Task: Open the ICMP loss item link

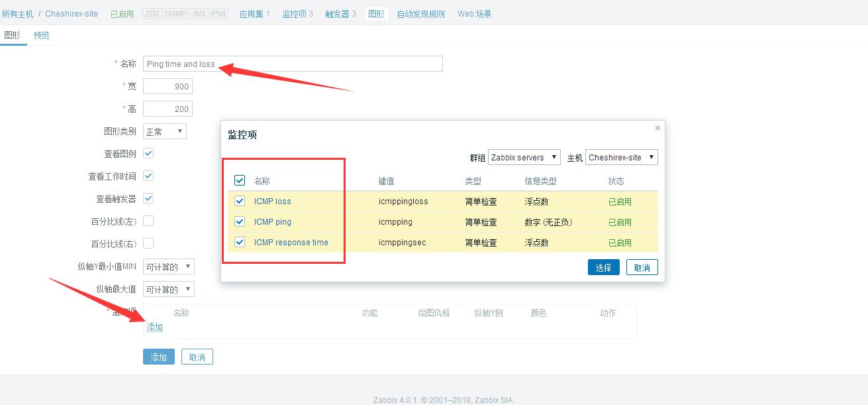Action: [x=273, y=201]
